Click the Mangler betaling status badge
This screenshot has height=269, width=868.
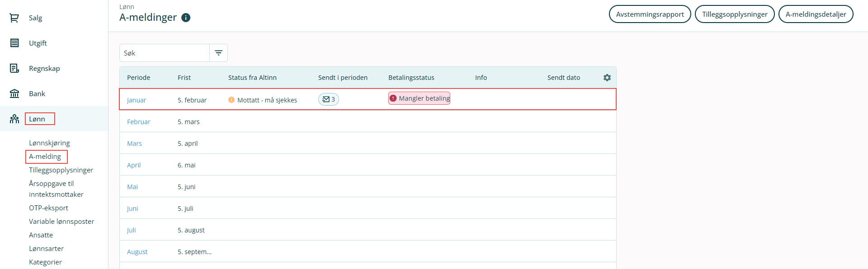(419, 98)
